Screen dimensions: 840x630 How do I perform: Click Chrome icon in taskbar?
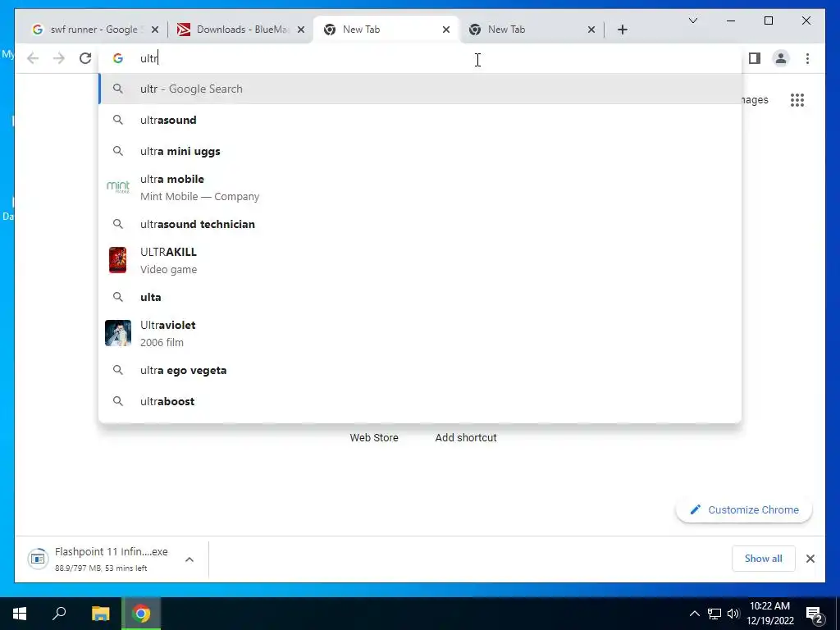(141, 614)
